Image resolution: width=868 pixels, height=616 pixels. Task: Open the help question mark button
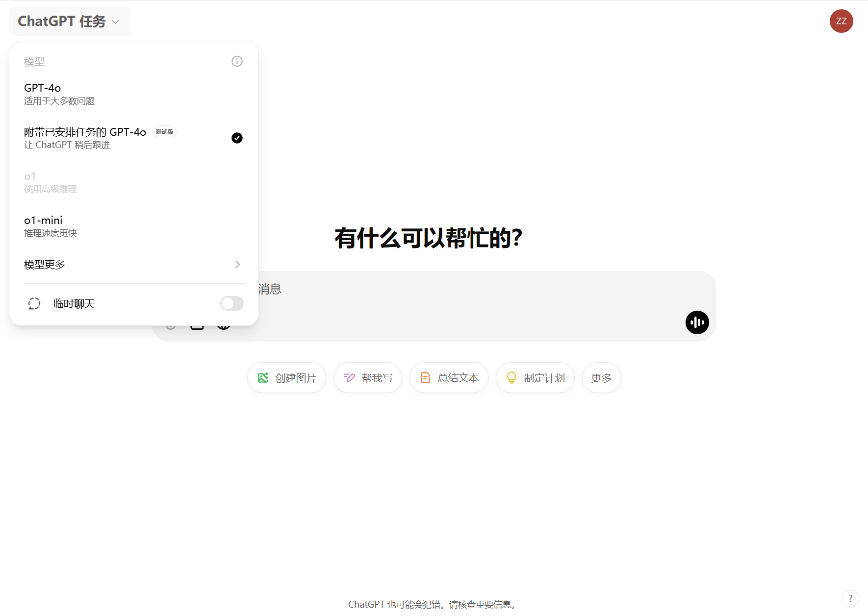850,598
